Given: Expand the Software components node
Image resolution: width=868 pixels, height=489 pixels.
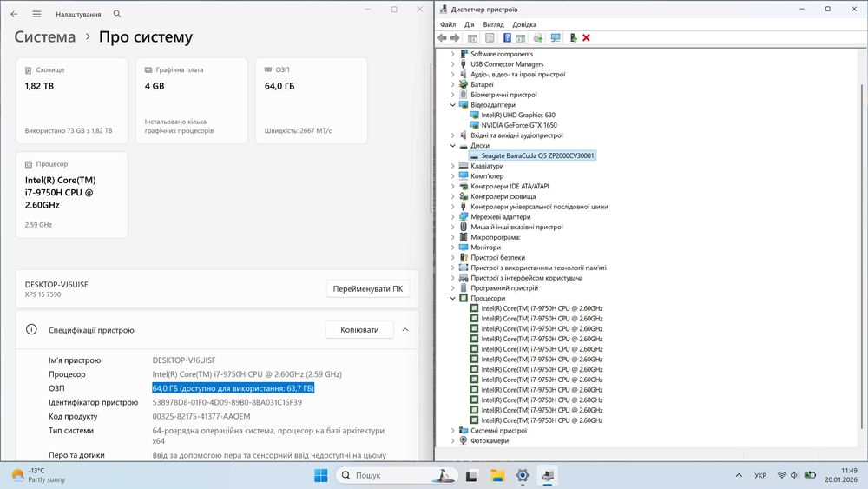Looking at the screenshot, I should pos(453,54).
